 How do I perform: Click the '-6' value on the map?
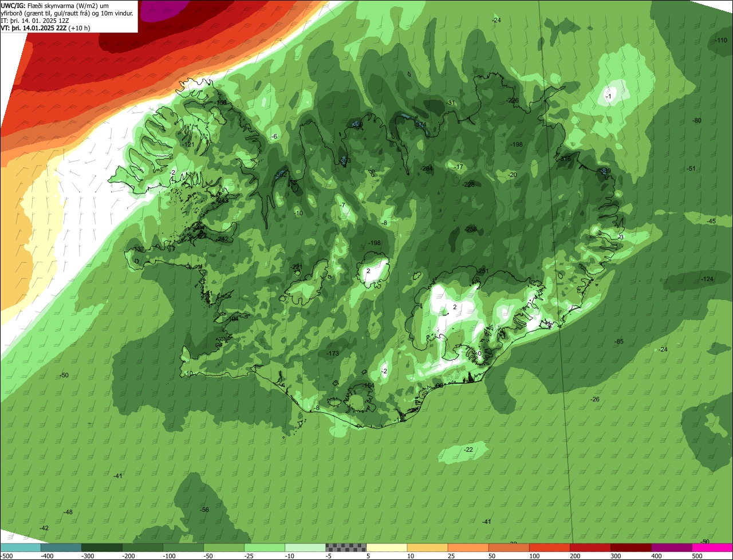tap(274, 137)
